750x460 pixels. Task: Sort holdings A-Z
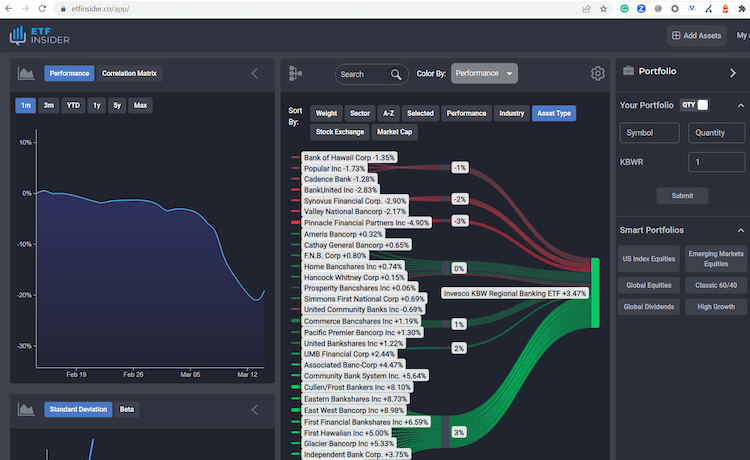388,113
